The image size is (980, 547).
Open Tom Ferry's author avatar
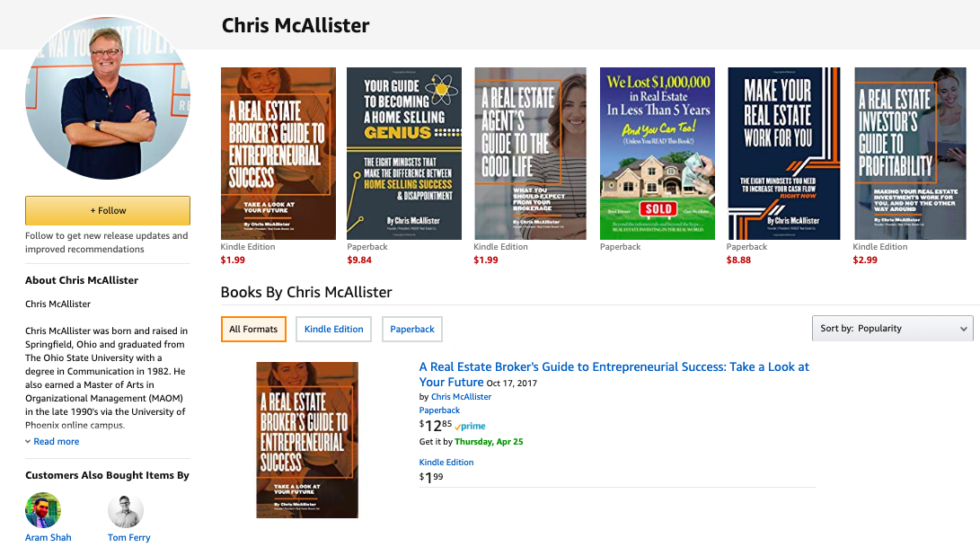(x=126, y=511)
